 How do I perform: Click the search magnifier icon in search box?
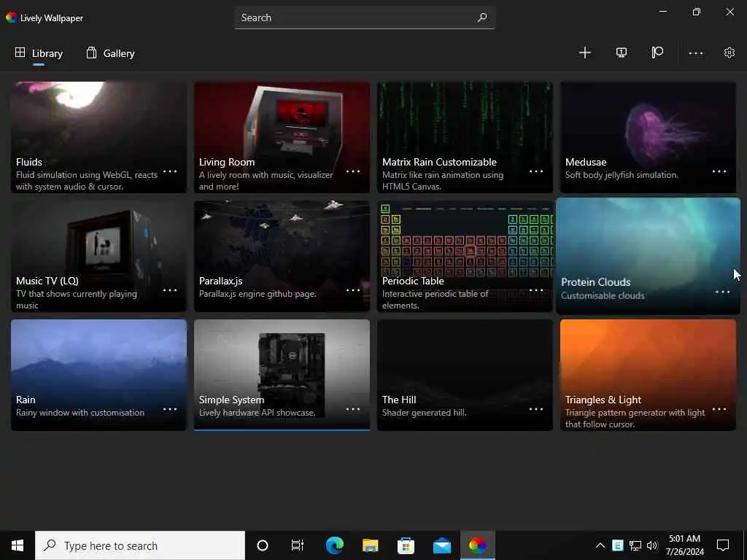click(x=482, y=17)
